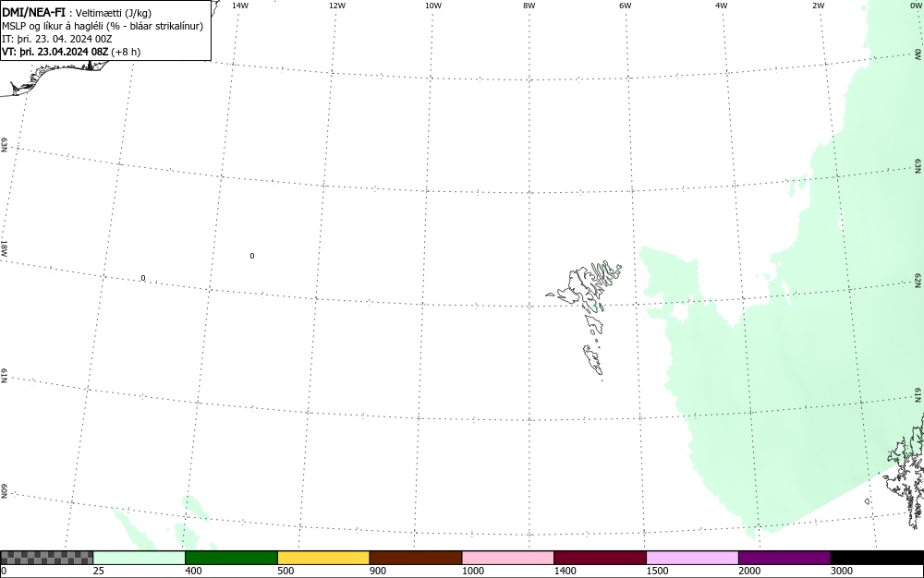Select the "4W" longitude label
This screenshot has width=924, height=578.
click(722, 6)
